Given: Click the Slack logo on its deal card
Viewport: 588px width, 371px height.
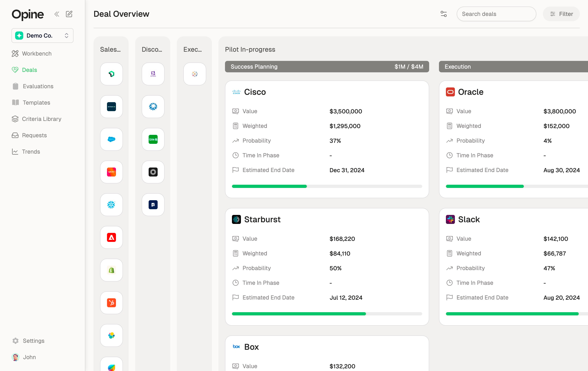Looking at the screenshot, I should [x=450, y=219].
